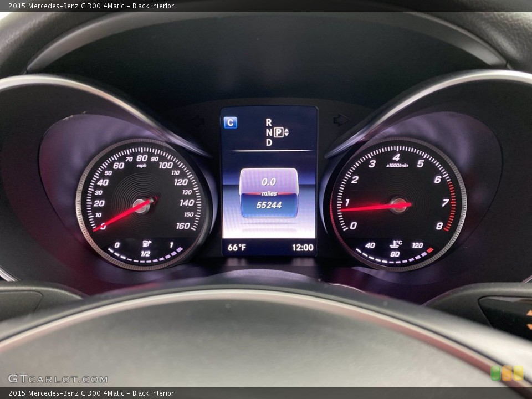Image resolution: width=532 pixels, height=399 pixels.
Task: Click the fuel pump icon on speedometer
Action: pyautogui.click(x=146, y=243)
